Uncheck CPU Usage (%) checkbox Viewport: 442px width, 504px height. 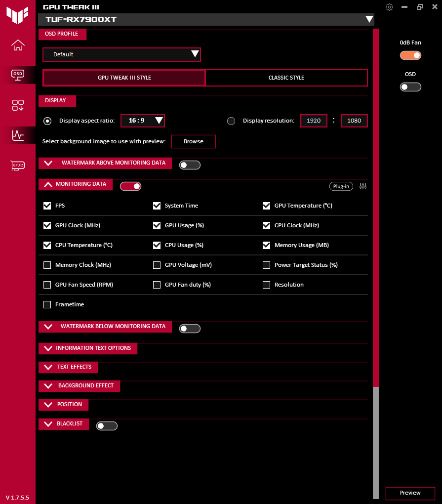click(x=157, y=245)
